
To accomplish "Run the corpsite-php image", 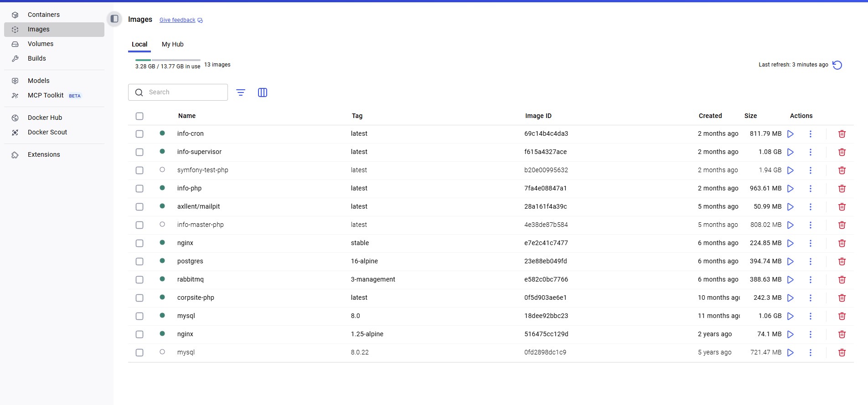I will pos(790,298).
